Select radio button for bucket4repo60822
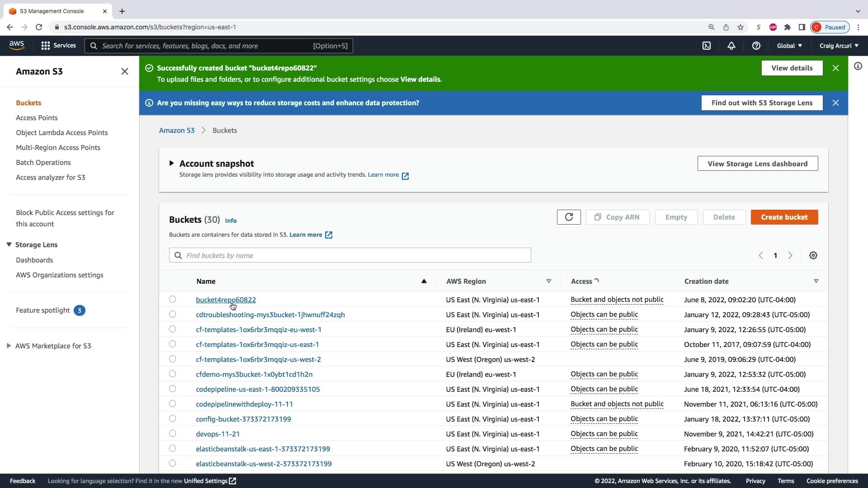 [x=172, y=300]
